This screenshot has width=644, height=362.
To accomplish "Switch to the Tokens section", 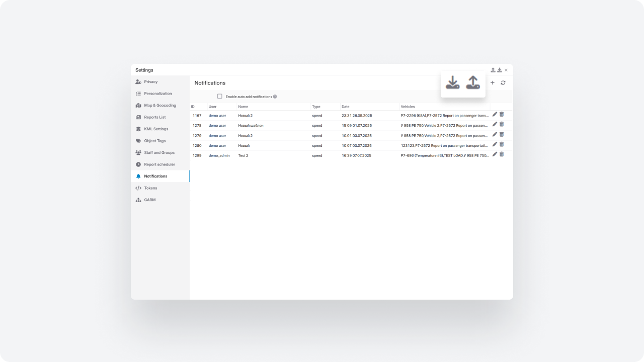I will click(150, 188).
